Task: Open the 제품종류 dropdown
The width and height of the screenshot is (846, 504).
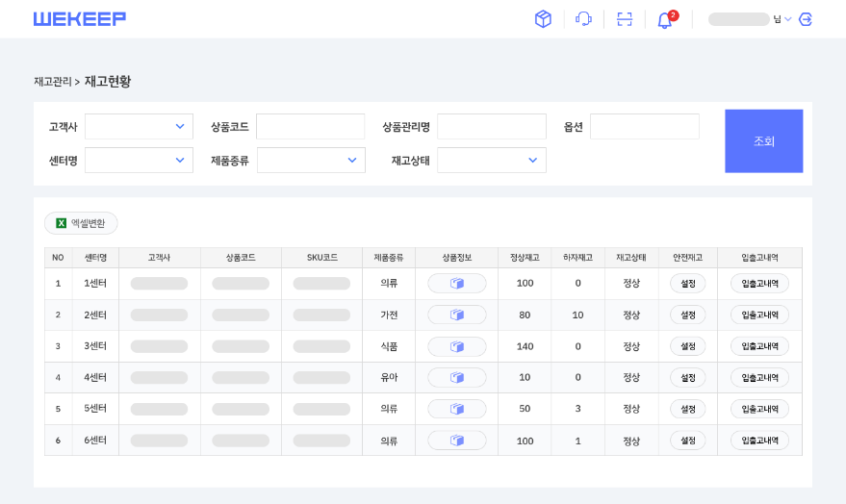Action: 311,160
